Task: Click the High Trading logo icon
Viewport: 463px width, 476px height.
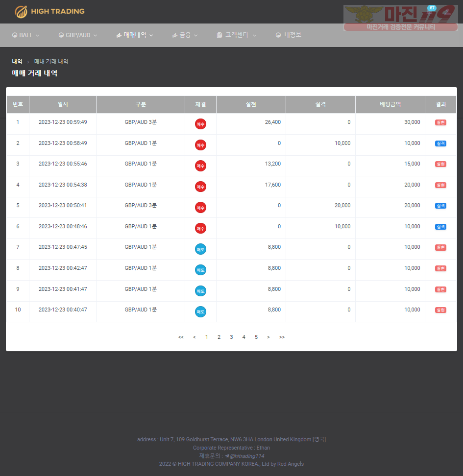Action: click(21, 12)
